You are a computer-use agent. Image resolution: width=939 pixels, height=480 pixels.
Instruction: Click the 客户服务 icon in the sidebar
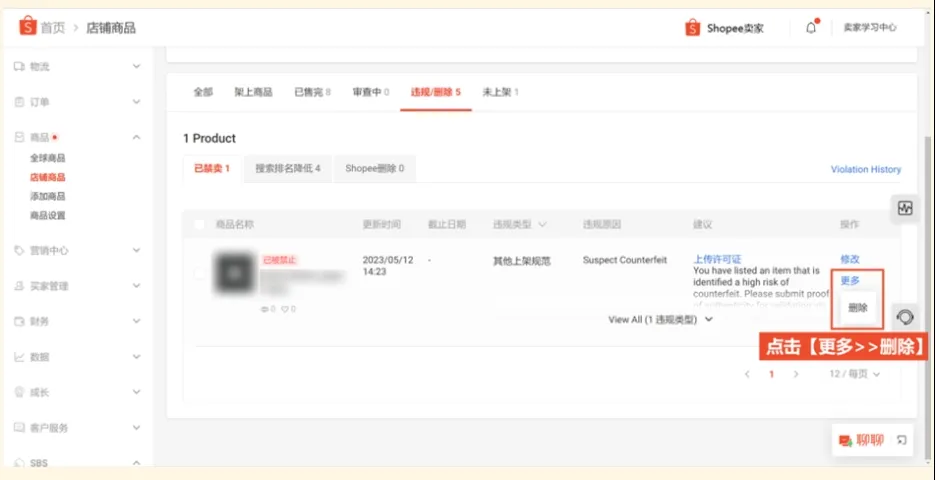click(x=20, y=428)
